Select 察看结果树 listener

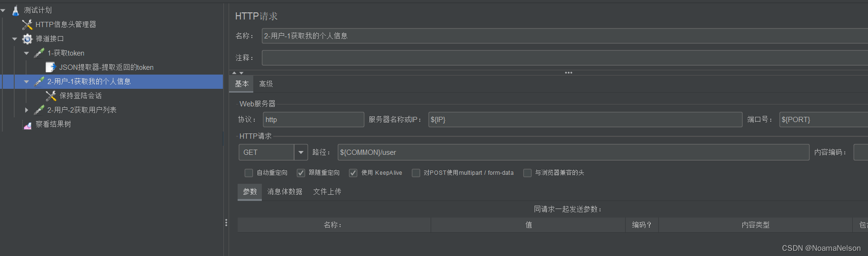[x=54, y=124]
